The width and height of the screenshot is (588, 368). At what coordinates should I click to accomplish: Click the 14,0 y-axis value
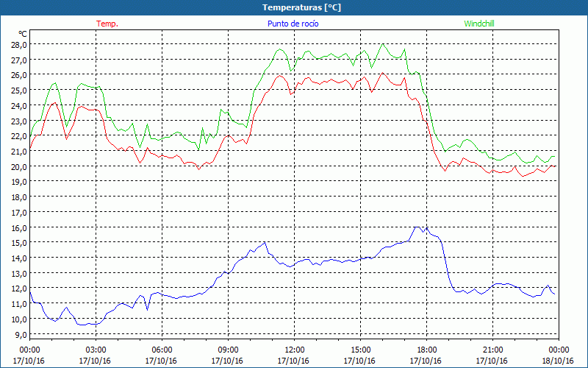19,258
